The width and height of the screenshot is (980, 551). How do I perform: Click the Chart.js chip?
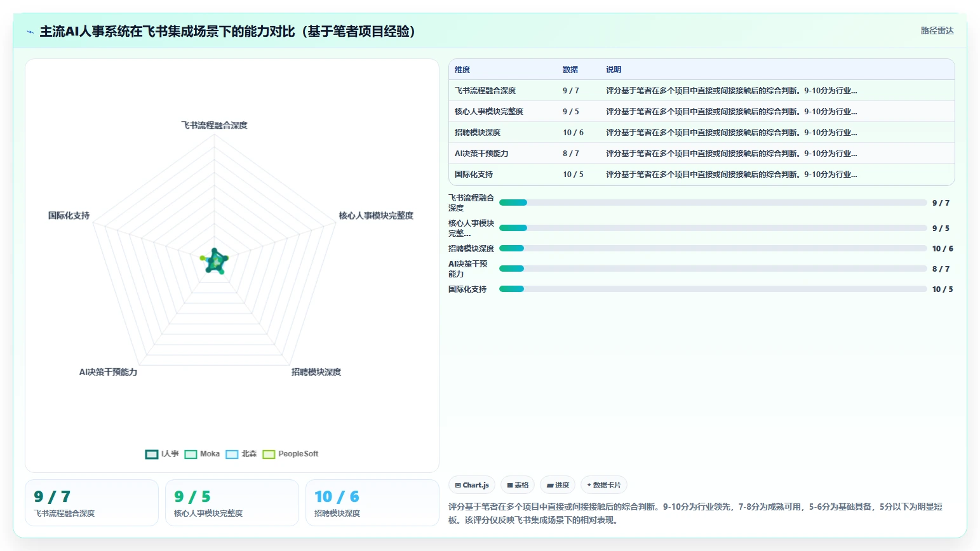[x=472, y=485]
